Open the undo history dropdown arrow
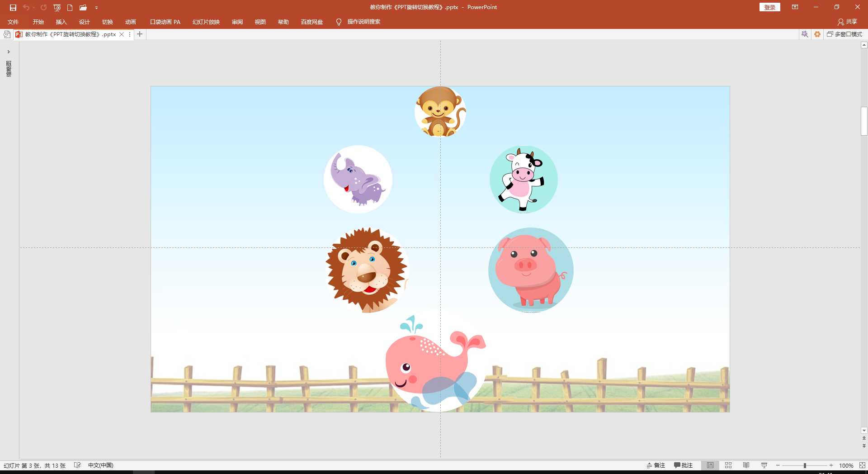The height and width of the screenshot is (474, 868). pos(34,7)
